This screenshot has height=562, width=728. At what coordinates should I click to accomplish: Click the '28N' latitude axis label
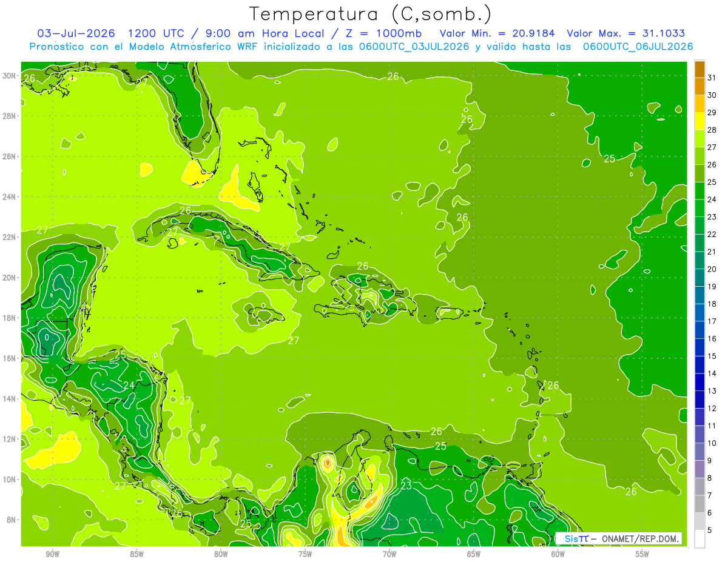coord(10,116)
